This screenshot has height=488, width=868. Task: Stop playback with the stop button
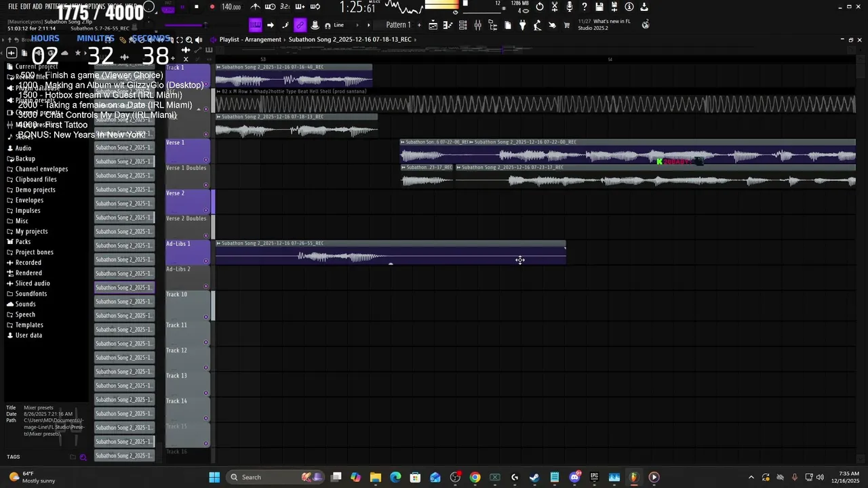(197, 7)
